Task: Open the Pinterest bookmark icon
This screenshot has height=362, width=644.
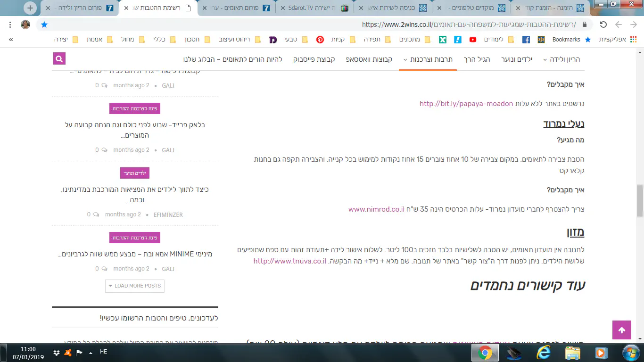Action: (320, 40)
